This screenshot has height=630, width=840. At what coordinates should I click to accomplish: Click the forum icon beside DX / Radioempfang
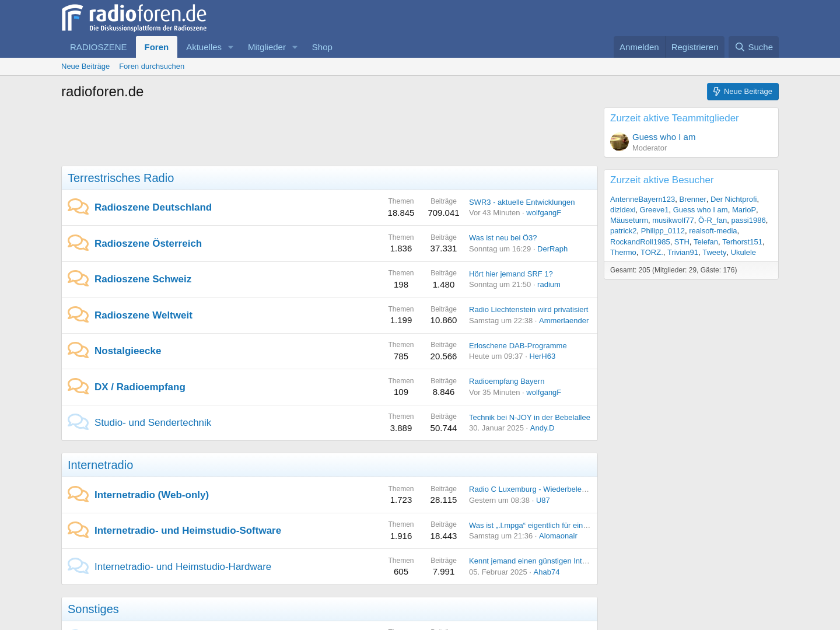click(x=78, y=386)
